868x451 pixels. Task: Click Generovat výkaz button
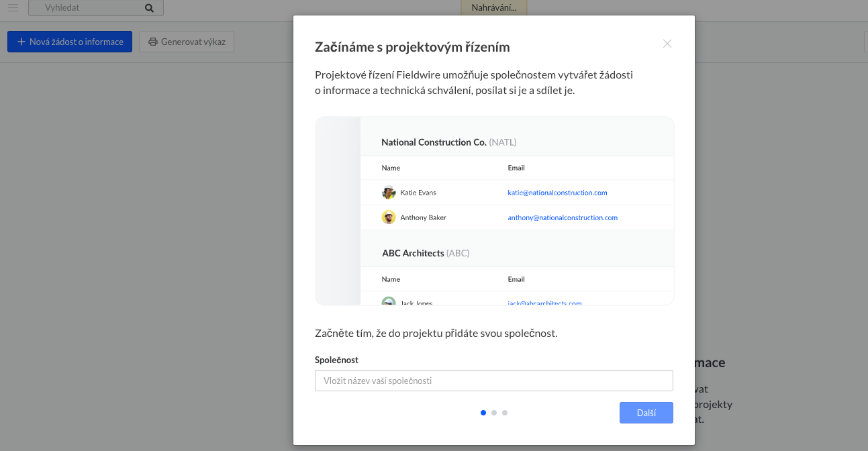click(x=187, y=42)
